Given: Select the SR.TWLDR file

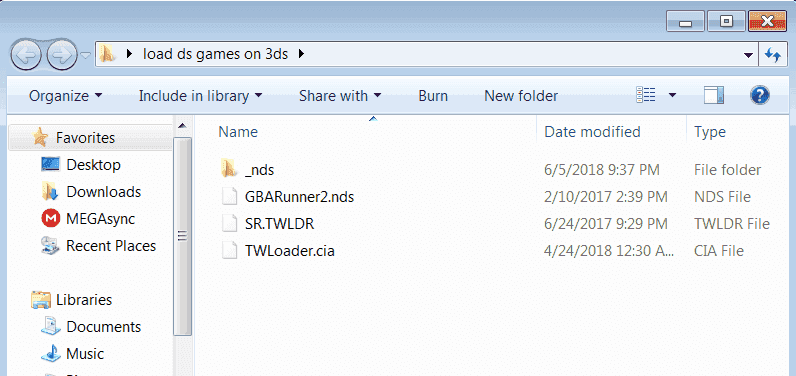Looking at the screenshot, I should [279, 224].
